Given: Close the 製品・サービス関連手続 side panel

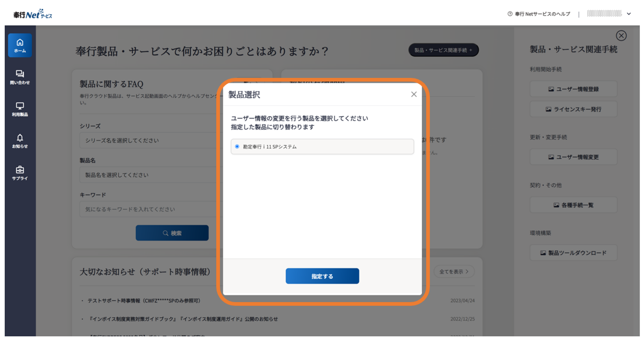Looking at the screenshot, I should 621,36.
